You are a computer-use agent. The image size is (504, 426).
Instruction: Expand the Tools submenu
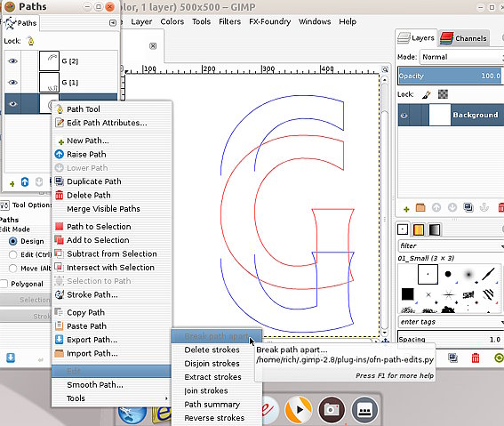coord(111,398)
